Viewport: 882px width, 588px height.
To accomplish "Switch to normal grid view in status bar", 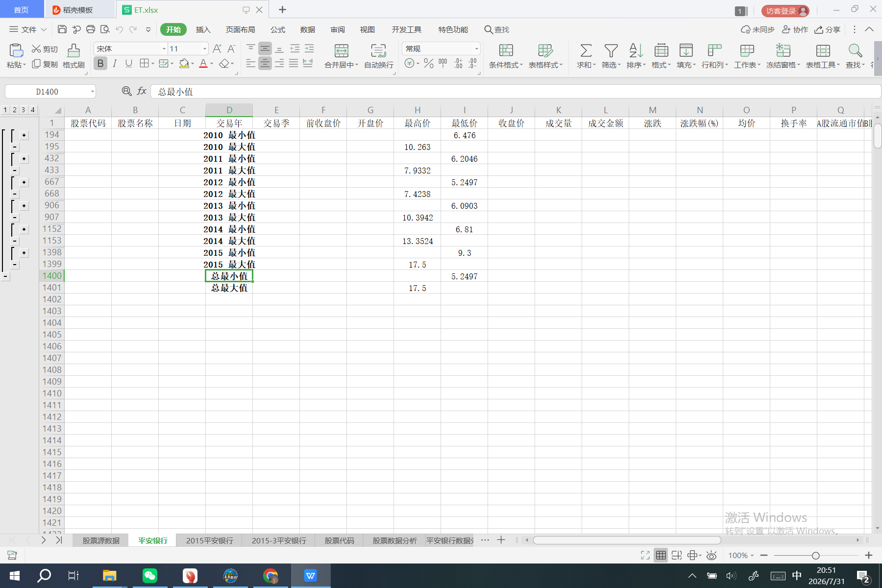I will 661,555.
